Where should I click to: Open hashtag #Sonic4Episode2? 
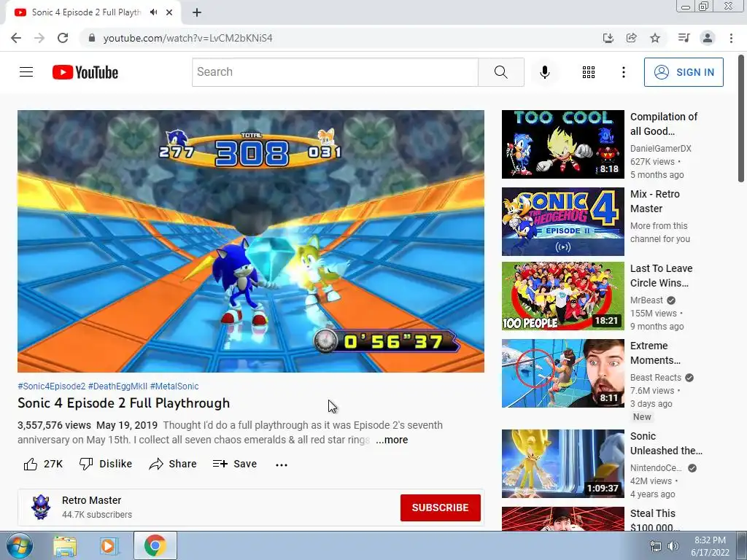pyautogui.click(x=52, y=386)
